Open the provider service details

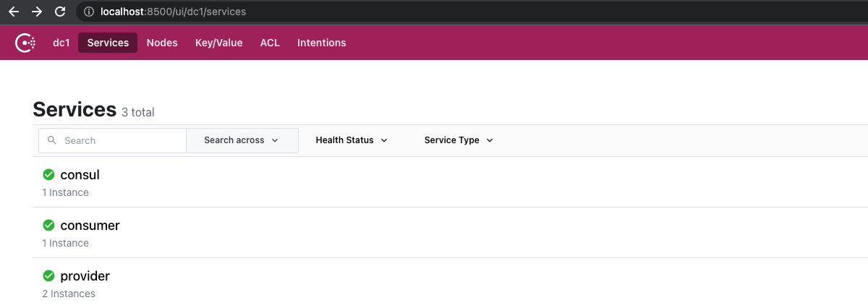[x=85, y=276]
